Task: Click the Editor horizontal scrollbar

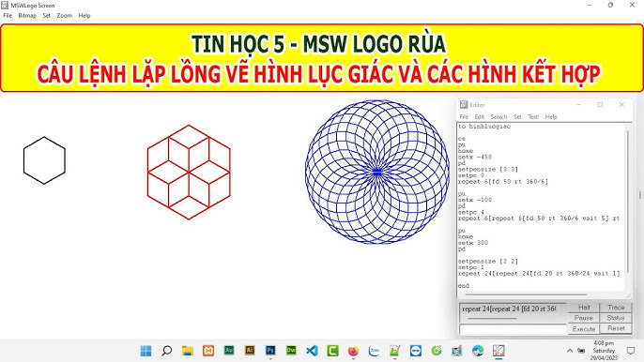Action: pyautogui.click(x=526, y=294)
